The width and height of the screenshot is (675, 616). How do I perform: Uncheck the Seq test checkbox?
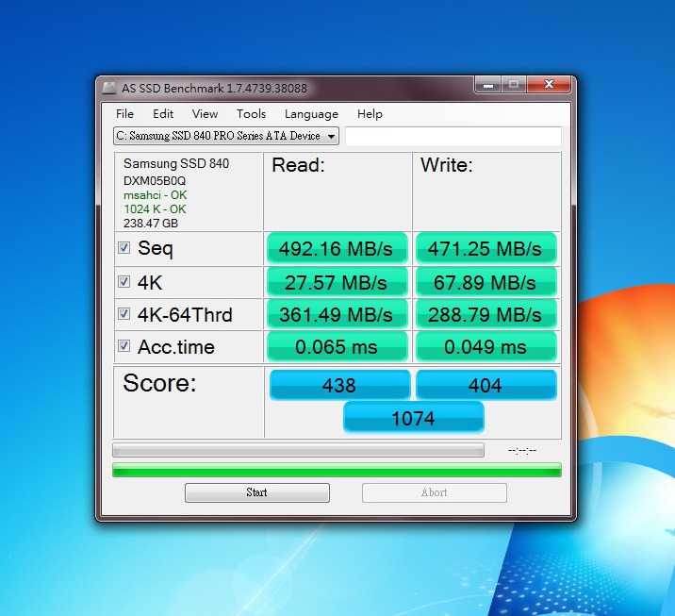[124, 248]
